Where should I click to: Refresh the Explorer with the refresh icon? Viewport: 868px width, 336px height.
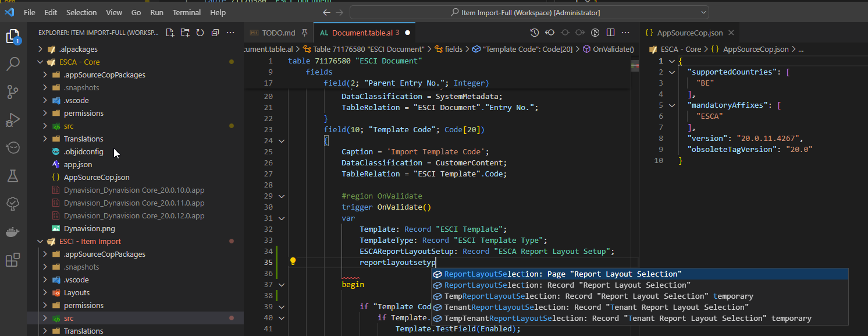point(200,33)
